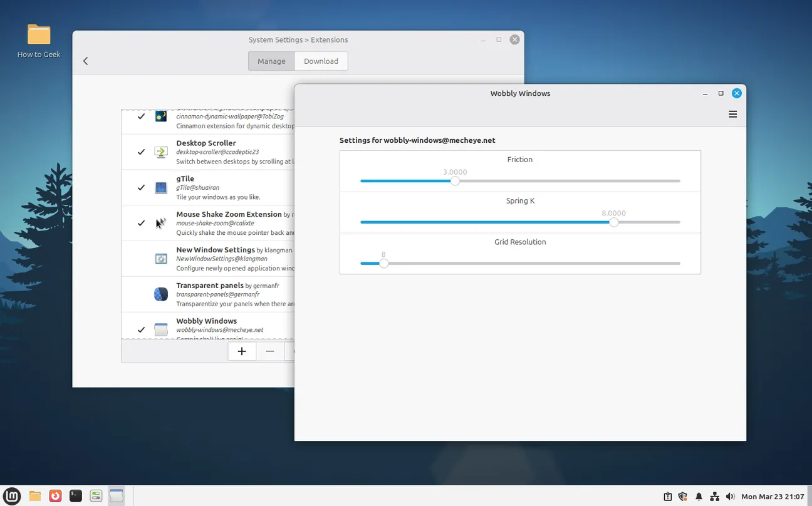
Task: Click the clipboard-style tray icon left of shield
Action: (x=667, y=497)
